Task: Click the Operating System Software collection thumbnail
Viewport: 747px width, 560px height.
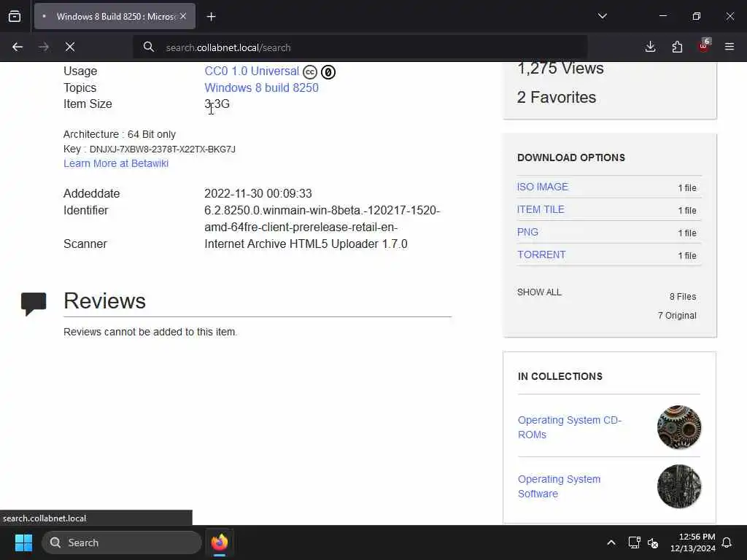Action: [x=679, y=486]
